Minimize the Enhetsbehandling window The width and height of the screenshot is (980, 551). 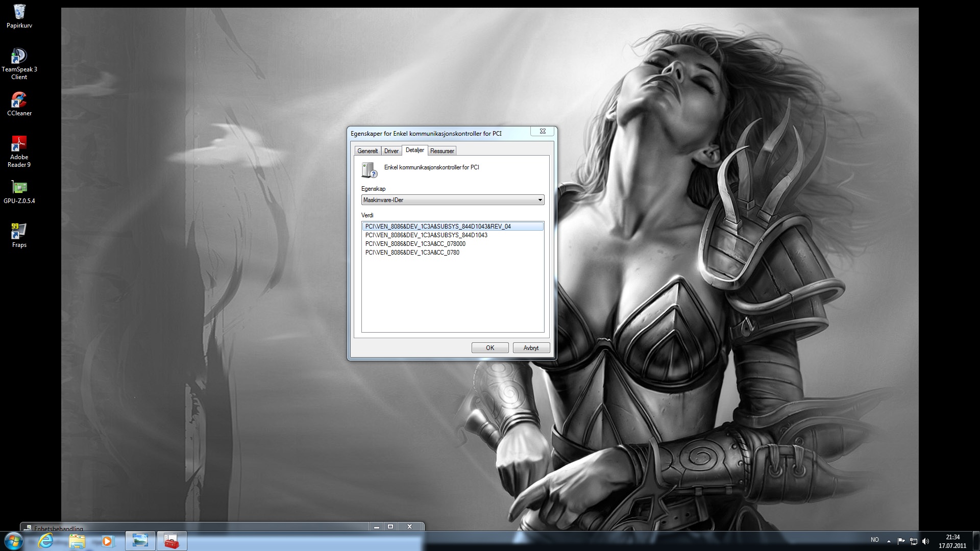376,527
